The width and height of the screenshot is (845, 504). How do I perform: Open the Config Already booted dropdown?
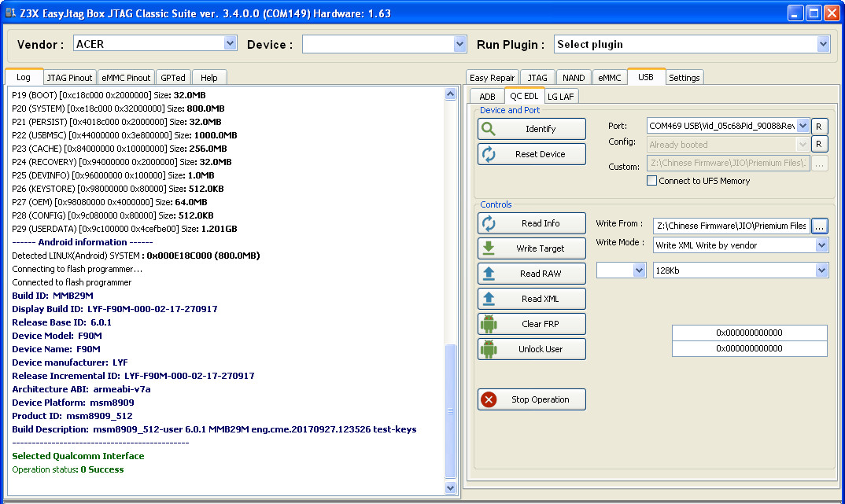tap(803, 145)
